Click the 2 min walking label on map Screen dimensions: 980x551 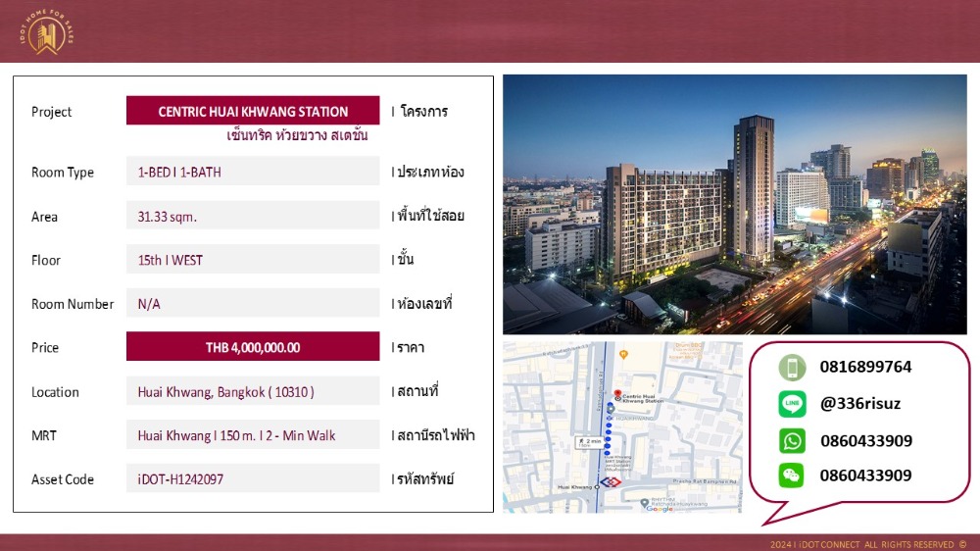click(x=589, y=442)
